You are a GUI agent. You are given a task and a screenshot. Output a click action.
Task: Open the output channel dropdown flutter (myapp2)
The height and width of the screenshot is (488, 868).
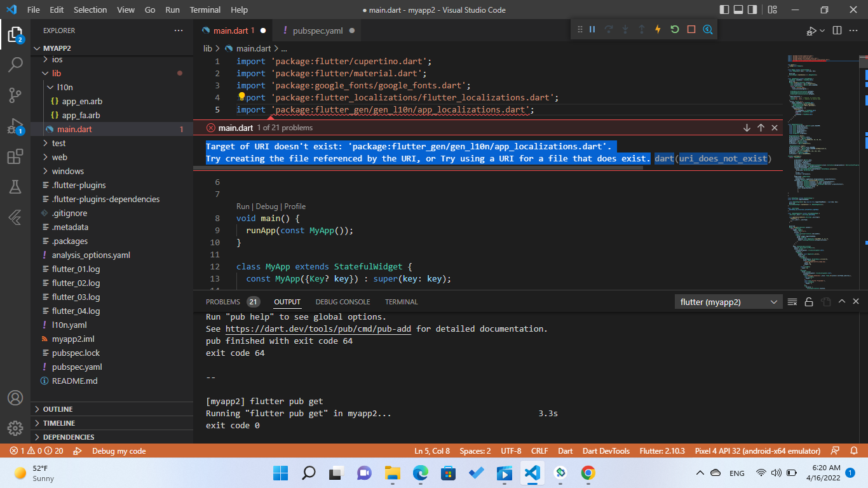click(x=728, y=302)
